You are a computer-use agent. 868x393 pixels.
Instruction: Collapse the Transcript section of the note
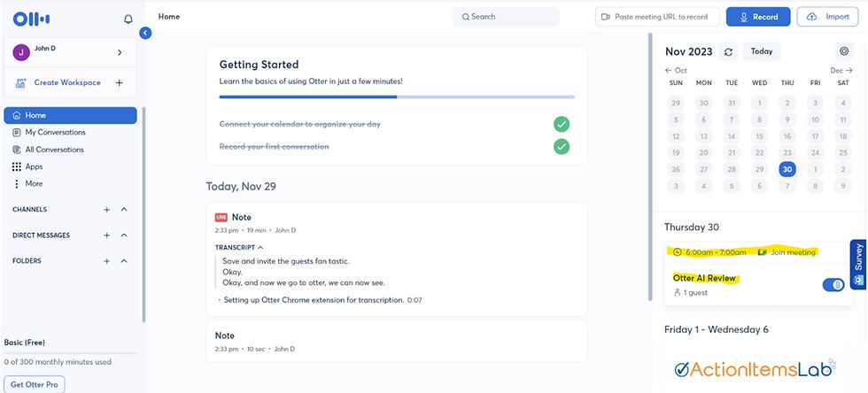pyautogui.click(x=260, y=247)
